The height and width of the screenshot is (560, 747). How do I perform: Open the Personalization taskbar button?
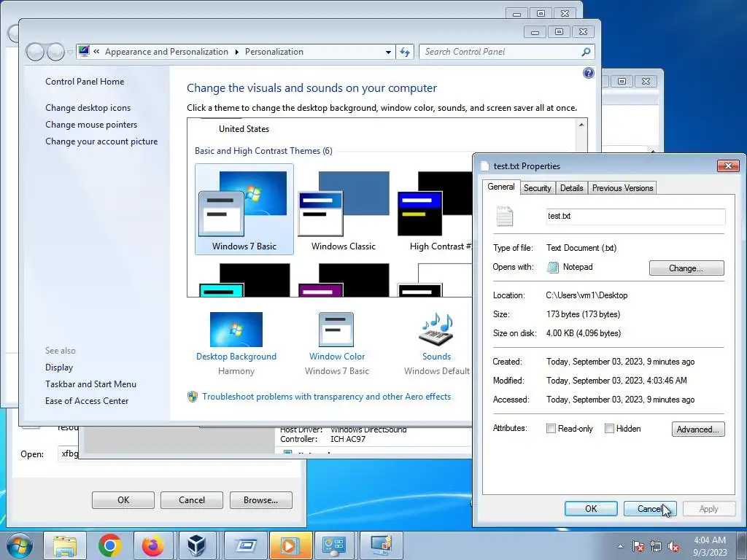click(x=381, y=545)
